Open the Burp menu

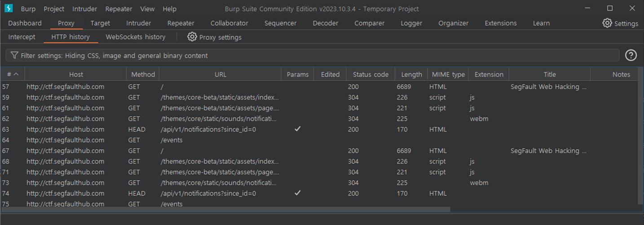(x=28, y=9)
